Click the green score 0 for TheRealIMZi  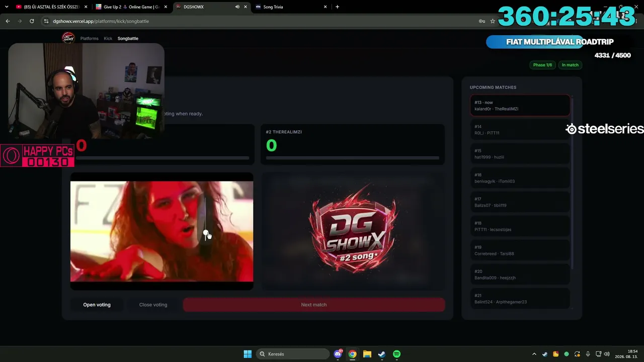pyautogui.click(x=272, y=145)
